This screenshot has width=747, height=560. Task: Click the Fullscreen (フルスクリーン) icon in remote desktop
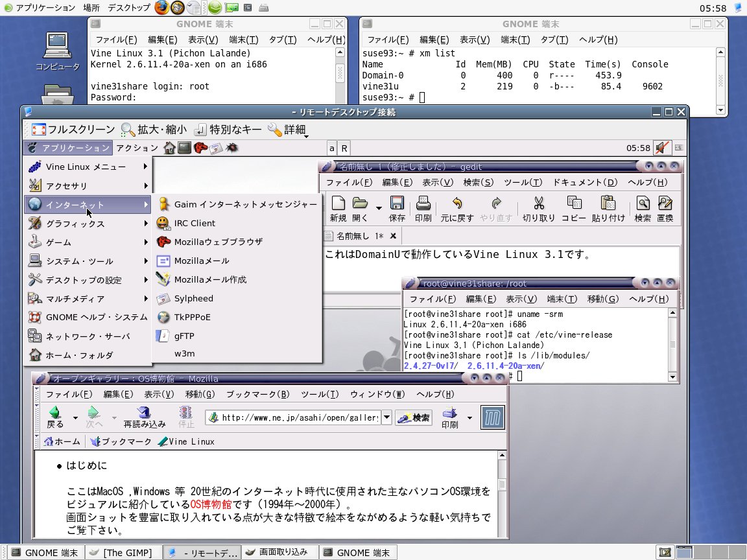[39, 130]
